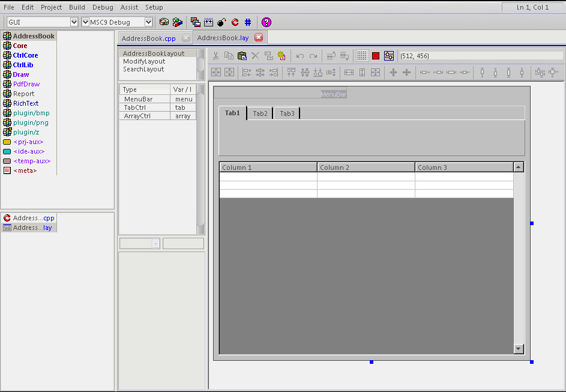Select the Tab2 tab in layout preview

click(x=260, y=113)
